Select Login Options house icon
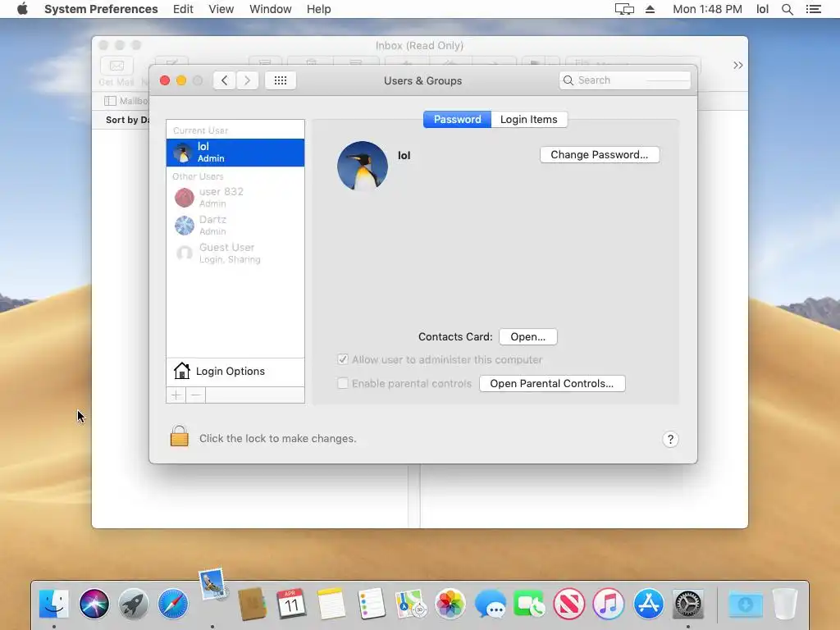 click(181, 371)
